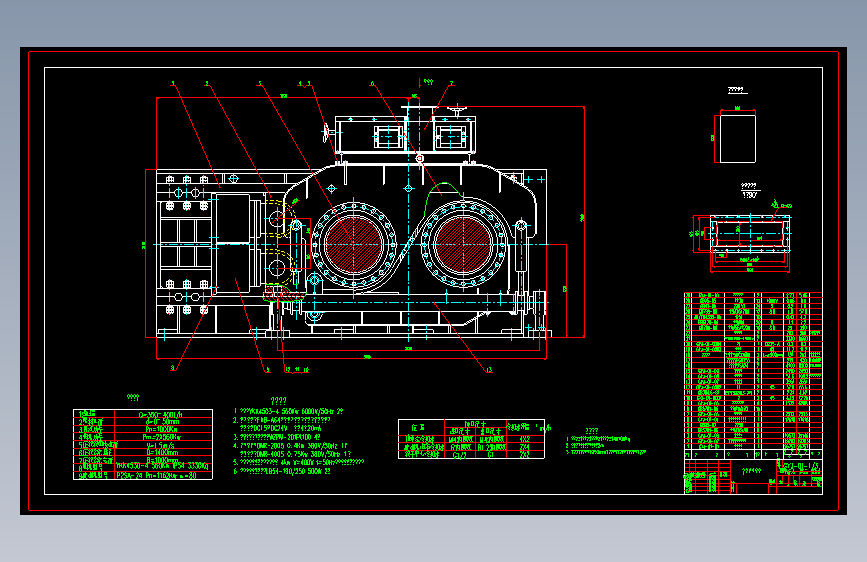Image resolution: width=867 pixels, height=562 pixels.
Task: Click the "B=1000mm" parameter cell
Action: tap(163, 460)
